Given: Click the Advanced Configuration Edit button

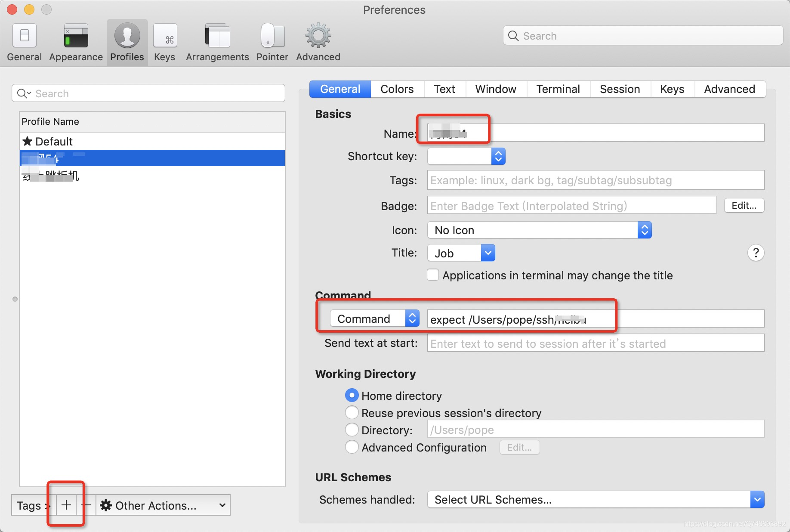Looking at the screenshot, I should pos(519,447).
